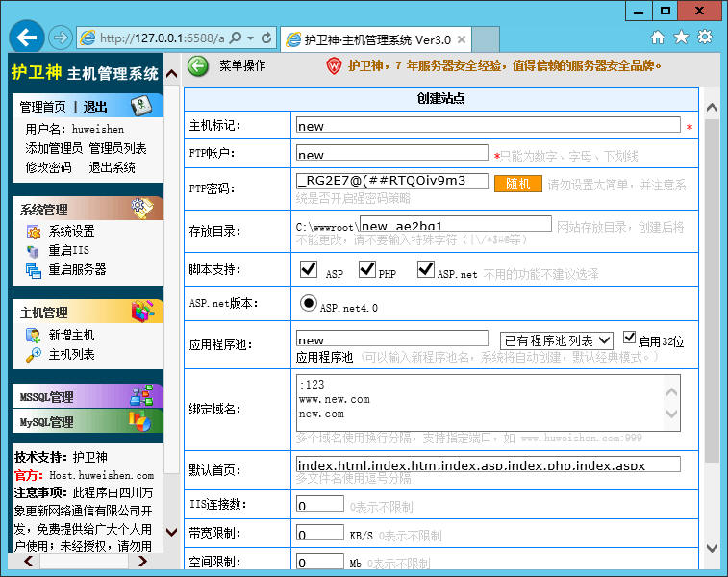Screen dimensions: 728x577
Task: Click inside the 绑定域名 text area
Action: tap(489, 403)
